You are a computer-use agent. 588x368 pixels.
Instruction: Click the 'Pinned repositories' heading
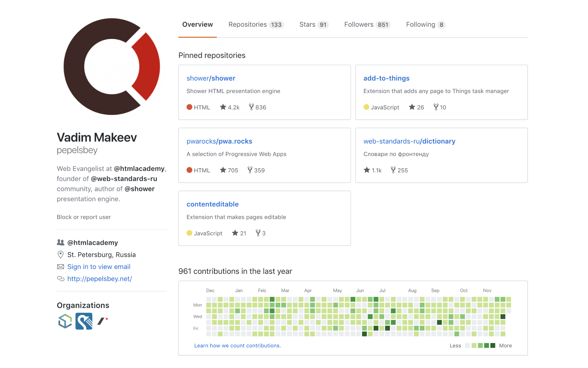(212, 55)
